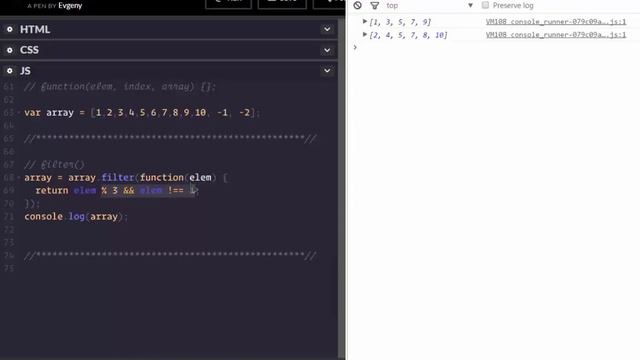Click the [1, 3, 5, 7, 9] console output text
The height and width of the screenshot is (360, 640).
click(x=400, y=22)
